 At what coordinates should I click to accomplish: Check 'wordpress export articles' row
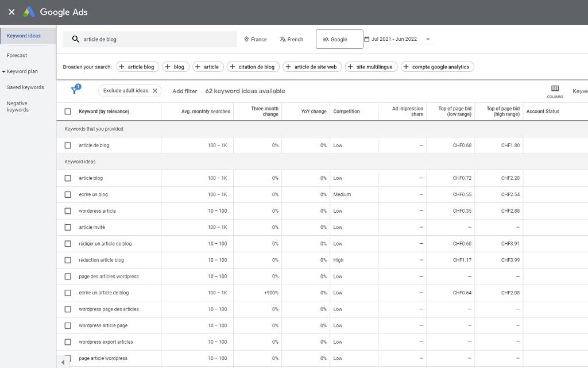(68, 342)
